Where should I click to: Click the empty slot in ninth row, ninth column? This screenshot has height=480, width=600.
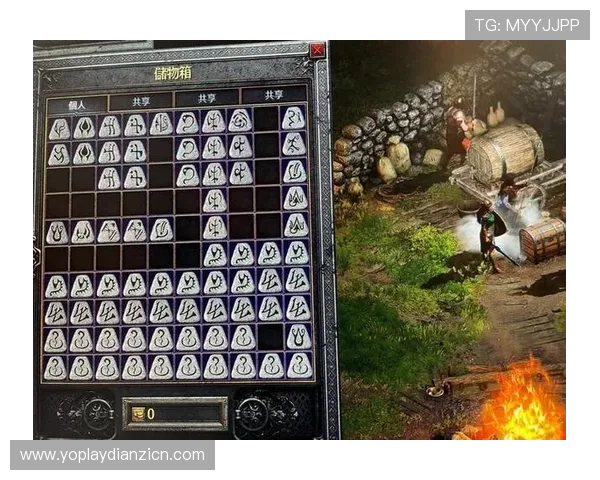point(271,337)
